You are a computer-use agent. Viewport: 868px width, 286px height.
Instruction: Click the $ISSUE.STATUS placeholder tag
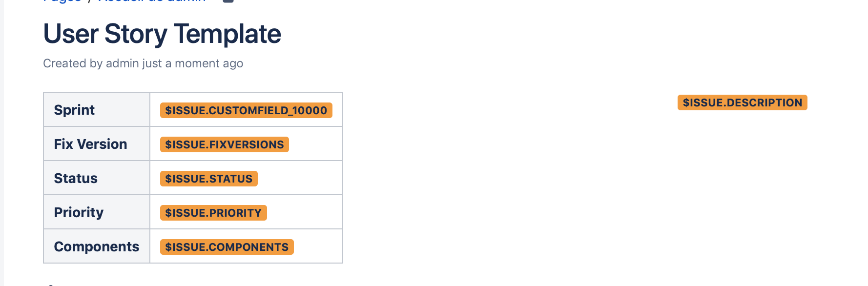click(x=208, y=179)
